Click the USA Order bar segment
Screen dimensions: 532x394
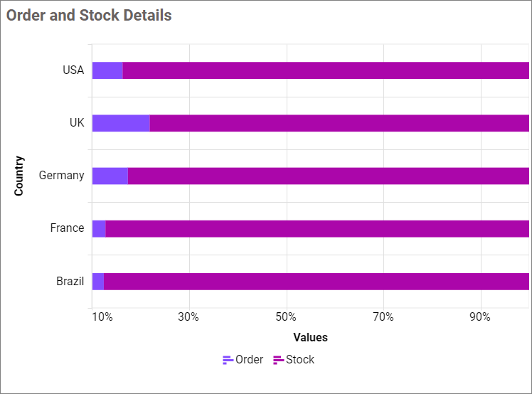(107, 70)
